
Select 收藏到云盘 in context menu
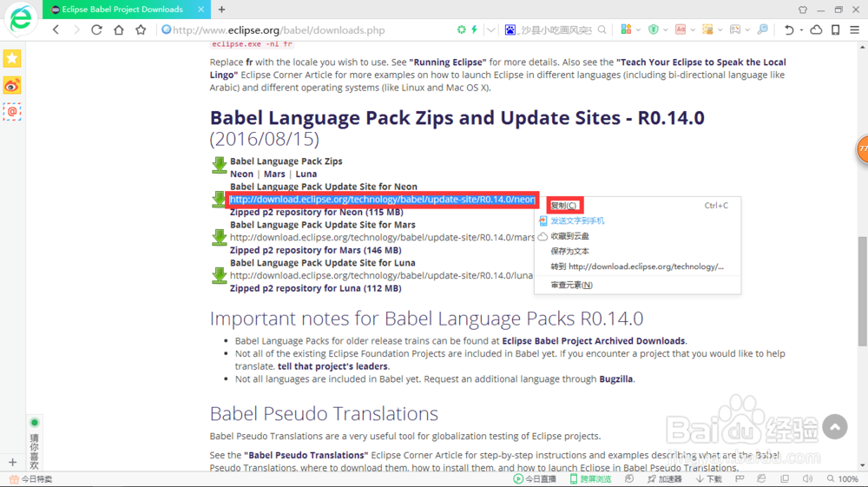click(x=638, y=236)
